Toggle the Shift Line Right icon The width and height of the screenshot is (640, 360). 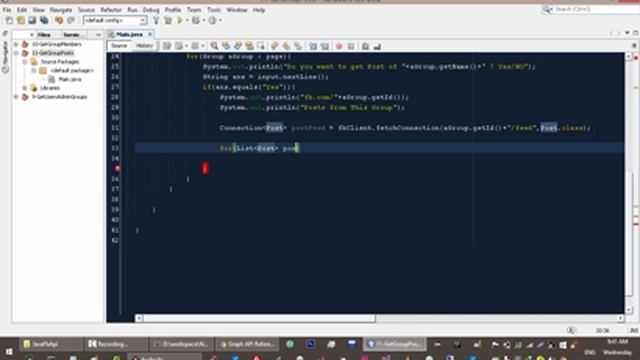325,46
